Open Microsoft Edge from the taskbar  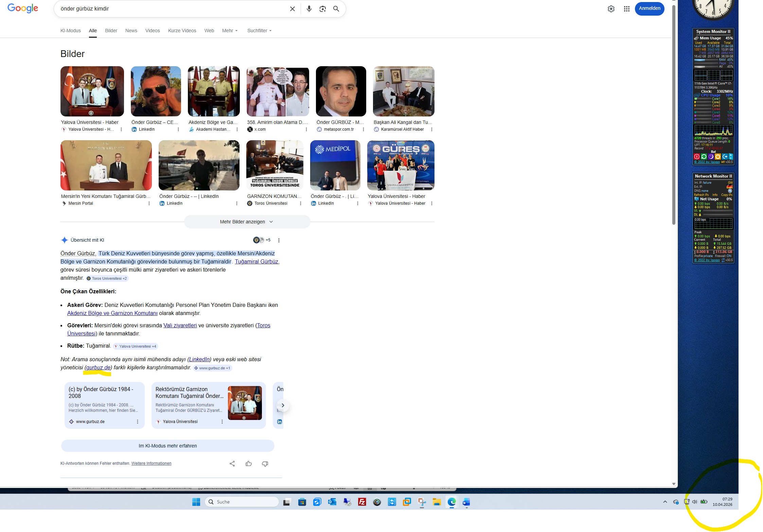(451, 502)
